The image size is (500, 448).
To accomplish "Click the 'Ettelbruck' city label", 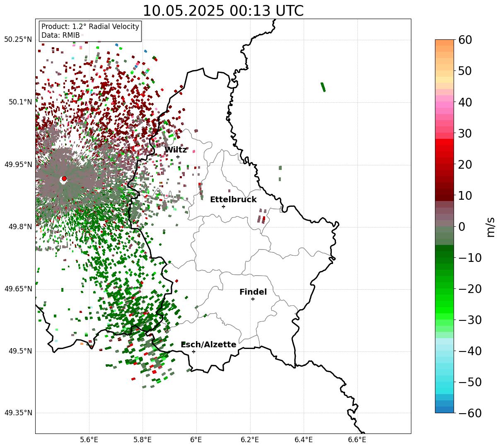I will click(233, 200).
